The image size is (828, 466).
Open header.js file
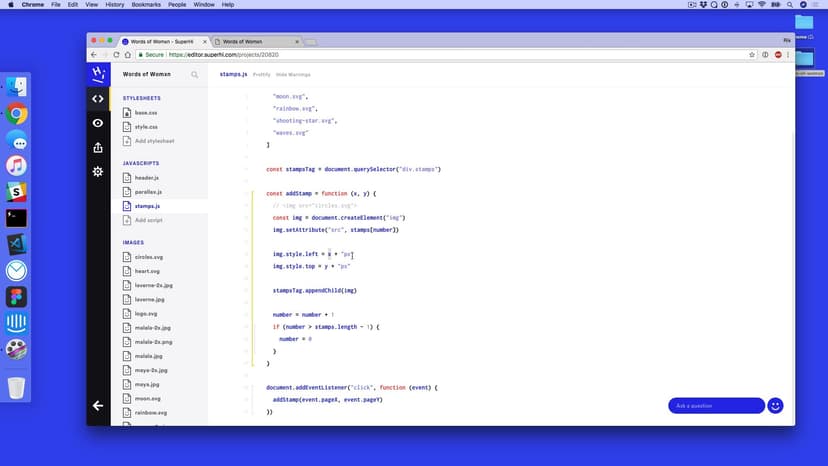click(147, 177)
